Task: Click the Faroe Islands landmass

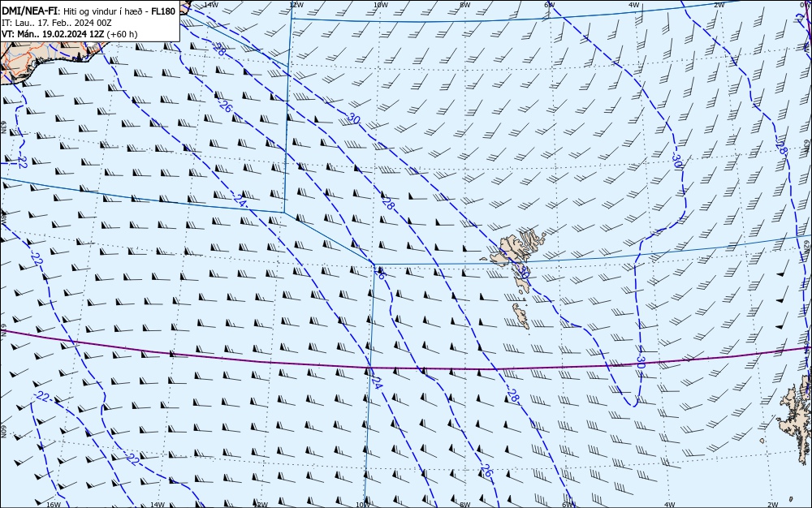Action: click(x=512, y=251)
